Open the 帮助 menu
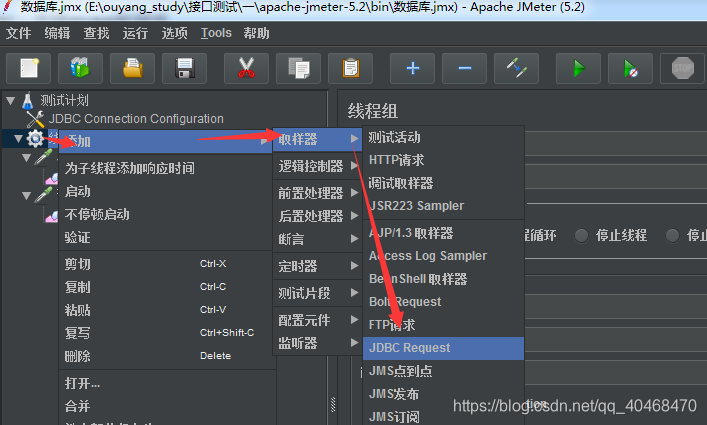This screenshot has width=707, height=425. click(x=256, y=33)
